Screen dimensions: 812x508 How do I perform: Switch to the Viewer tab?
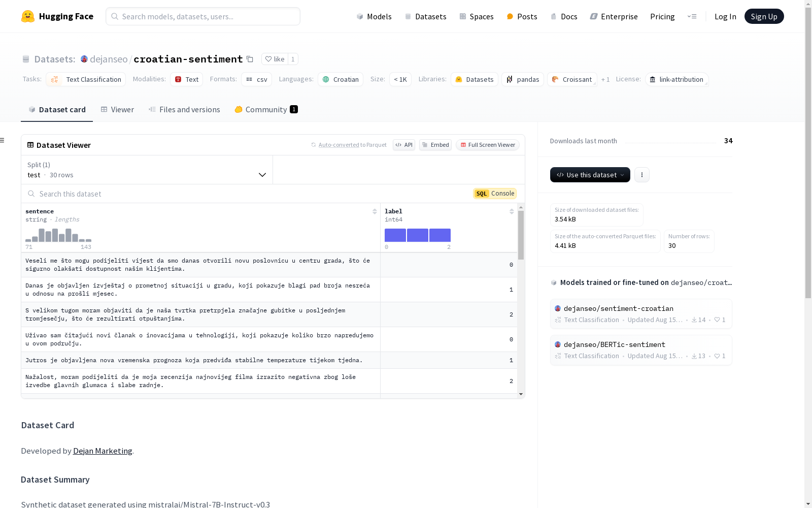117,109
